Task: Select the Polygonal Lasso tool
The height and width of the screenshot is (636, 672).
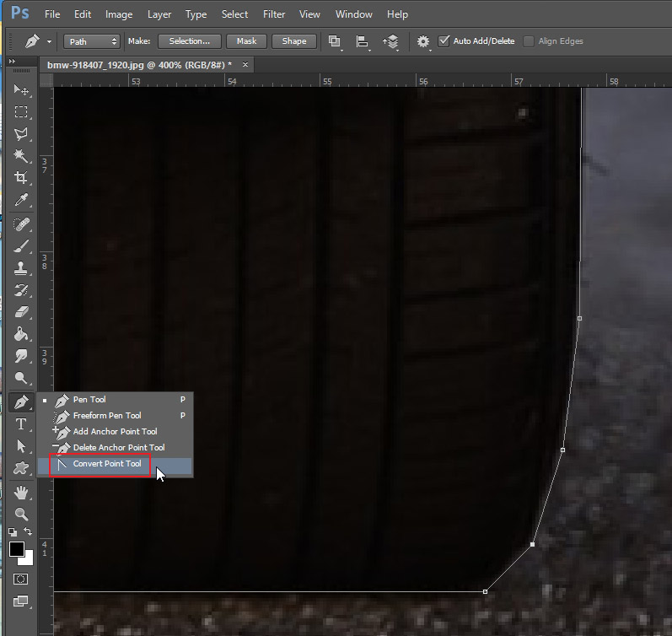Action: (x=21, y=134)
